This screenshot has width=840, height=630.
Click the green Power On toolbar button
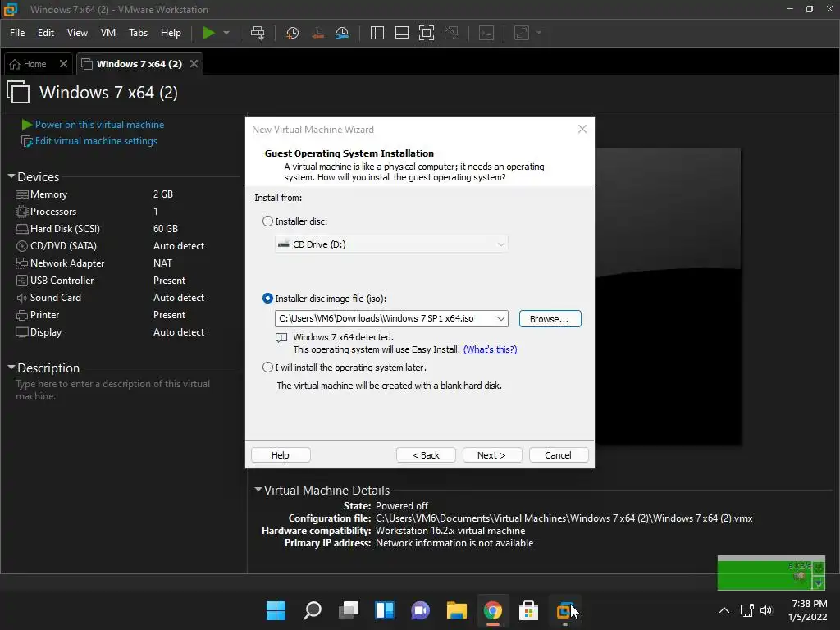(208, 33)
